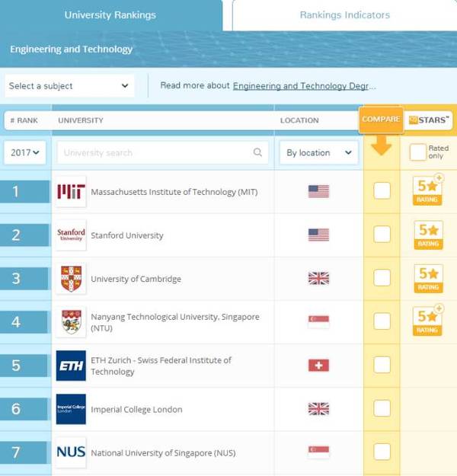Open NTU's 5 star rating badge

tap(428, 321)
